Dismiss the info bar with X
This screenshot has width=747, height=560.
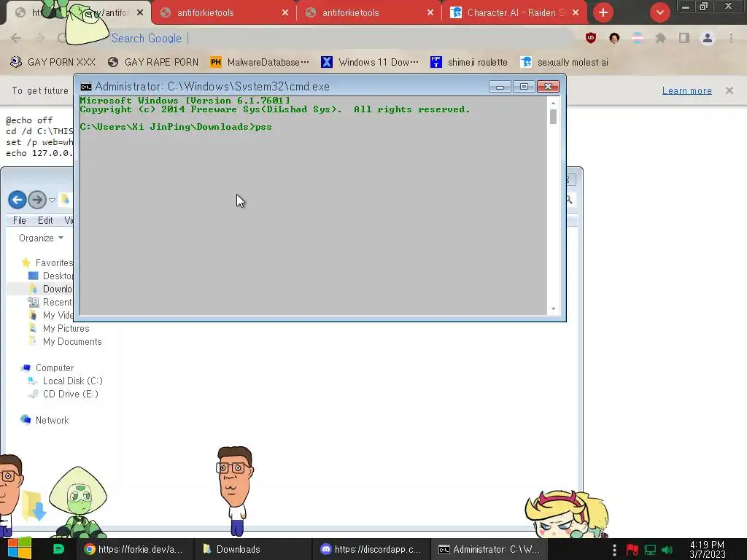tap(729, 90)
